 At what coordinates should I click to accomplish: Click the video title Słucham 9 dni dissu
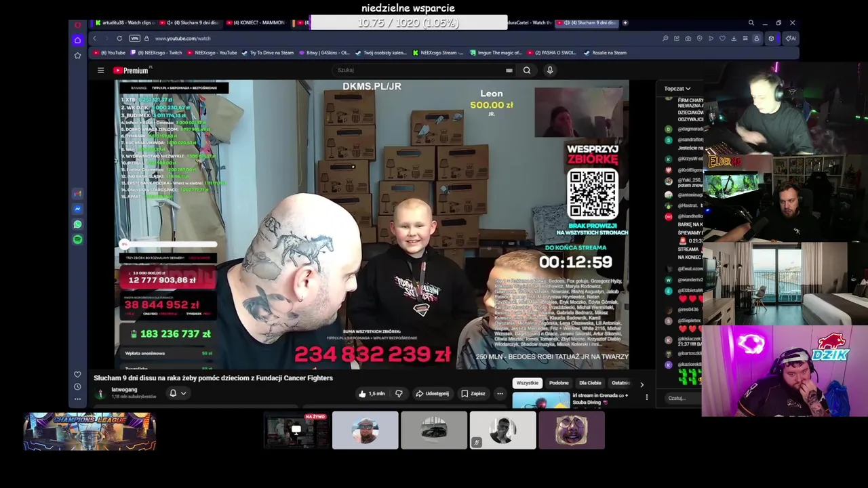[214, 378]
